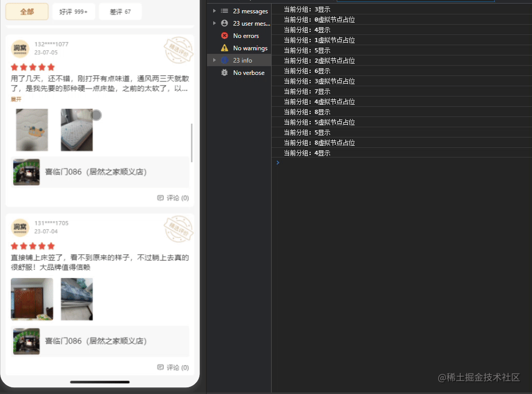Expand the "23 messages" group
This screenshot has width=532, height=394.
pyautogui.click(x=214, y=11)
